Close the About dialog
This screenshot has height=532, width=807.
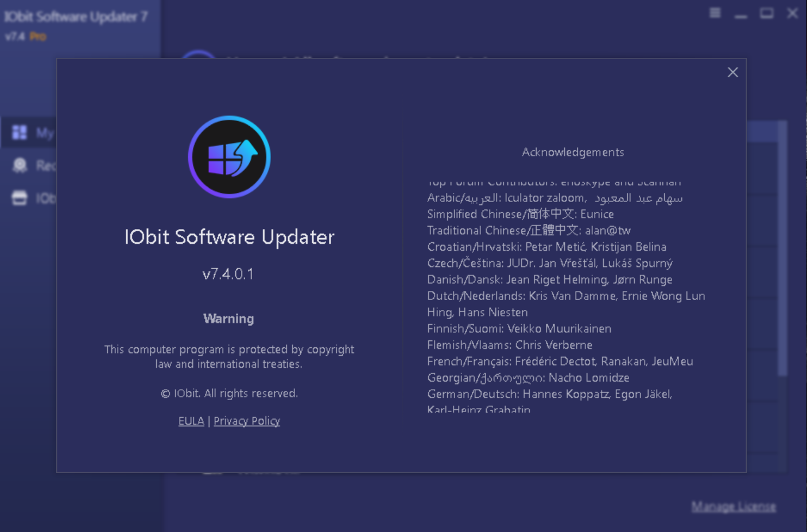pos(732,72)
